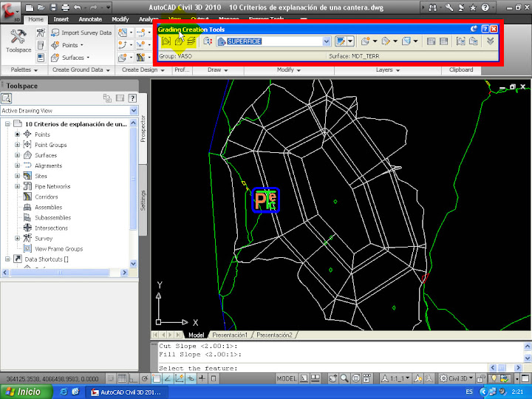This screenshot has width=532, height=399.
Task: Select the Model tab
Action: coord(196,335)
